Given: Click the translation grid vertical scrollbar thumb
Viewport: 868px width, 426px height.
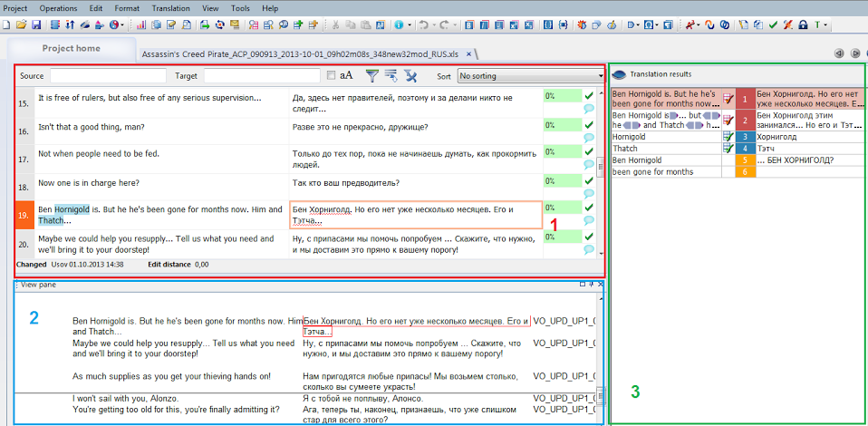Looking at the screenshot, I should pyautogui.click(x=602, y=167).
